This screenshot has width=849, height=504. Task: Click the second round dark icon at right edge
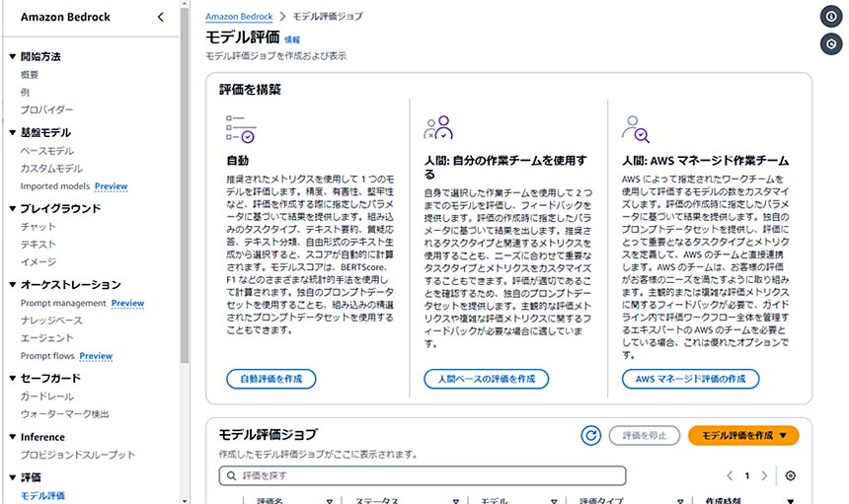pos(830,43)
